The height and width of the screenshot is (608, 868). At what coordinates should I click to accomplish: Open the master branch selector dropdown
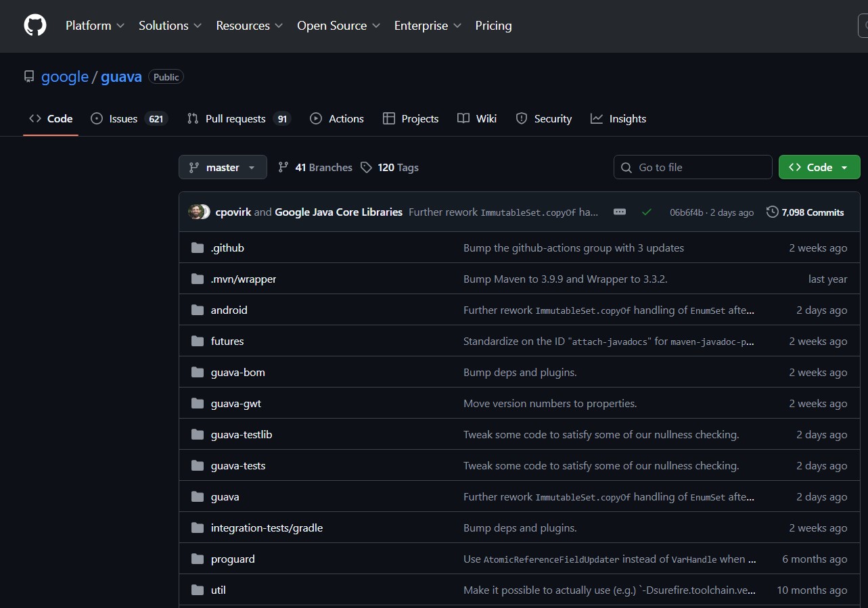click(x=223, y=168)
